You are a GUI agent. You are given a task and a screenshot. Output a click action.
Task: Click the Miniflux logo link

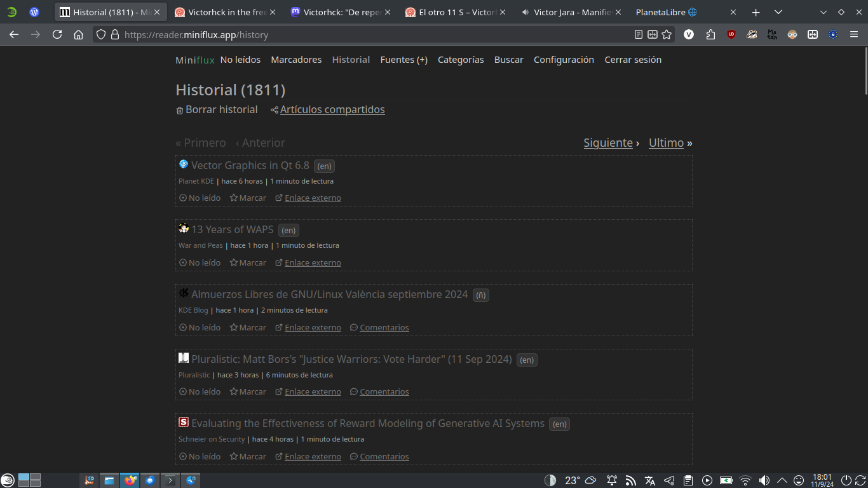tap(195, 60)
